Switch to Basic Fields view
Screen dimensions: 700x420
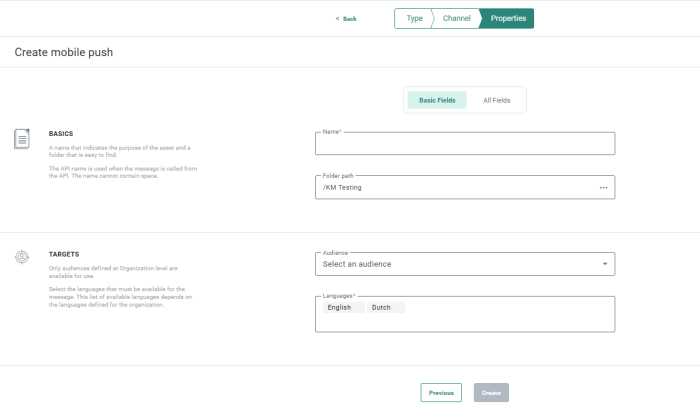point(437,100)
